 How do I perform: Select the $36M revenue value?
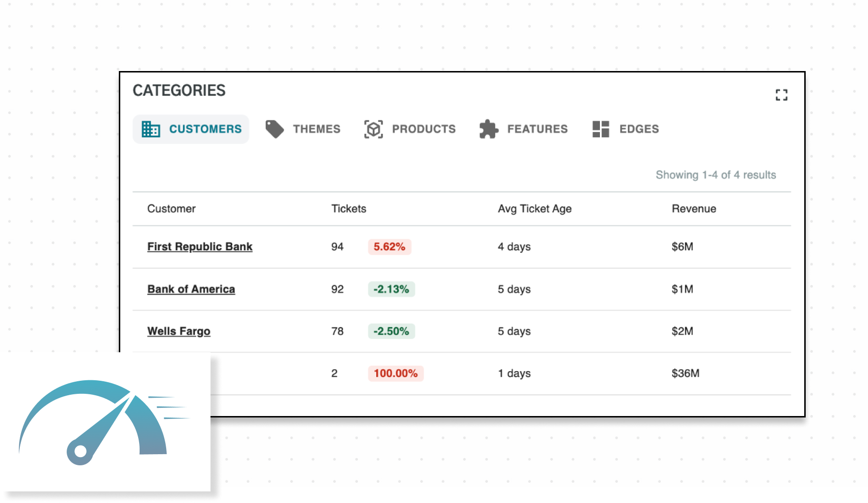tap(685, 374)
